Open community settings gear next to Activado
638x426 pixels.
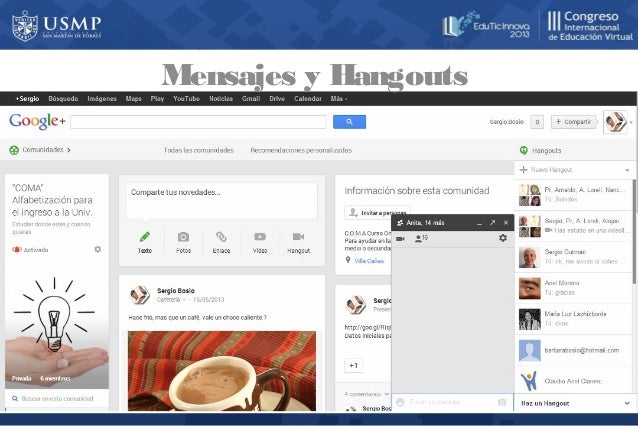click(98, 249)
